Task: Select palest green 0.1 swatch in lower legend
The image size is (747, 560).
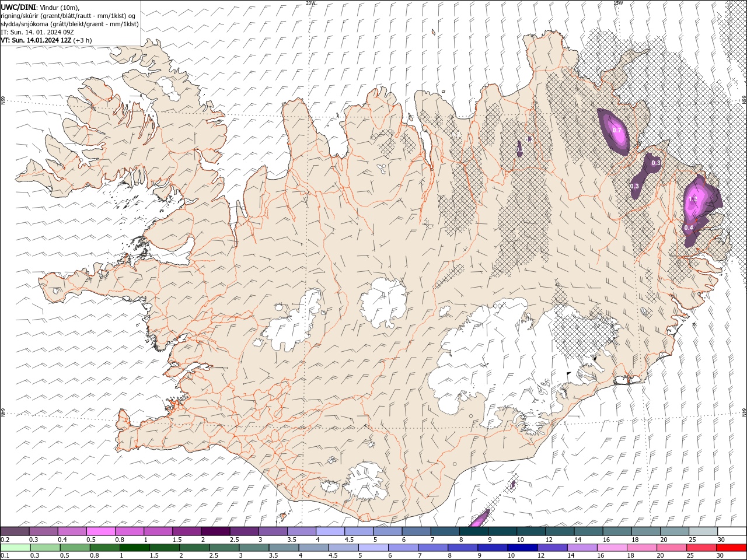Action: pos(15,548)
